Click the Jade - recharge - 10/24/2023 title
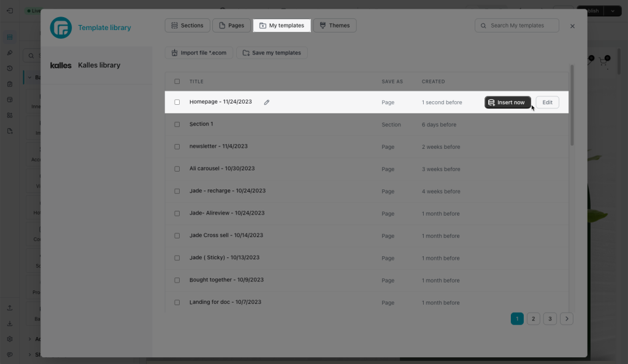 (x=228, y=191)
